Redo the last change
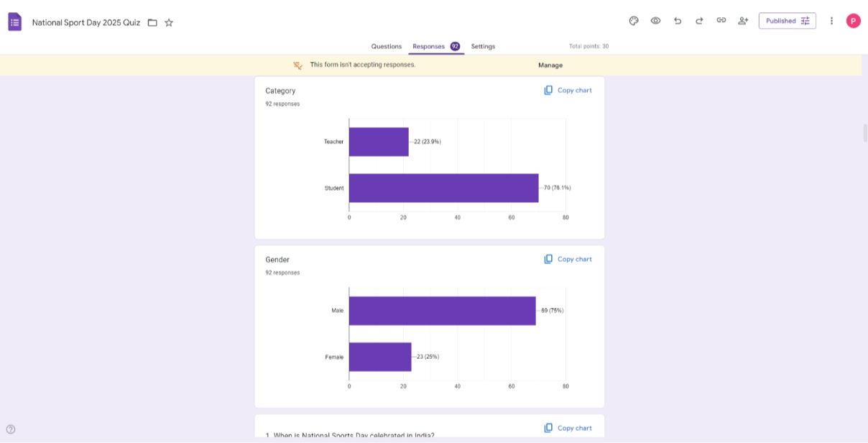868x443 pixels. coord(699,21)
